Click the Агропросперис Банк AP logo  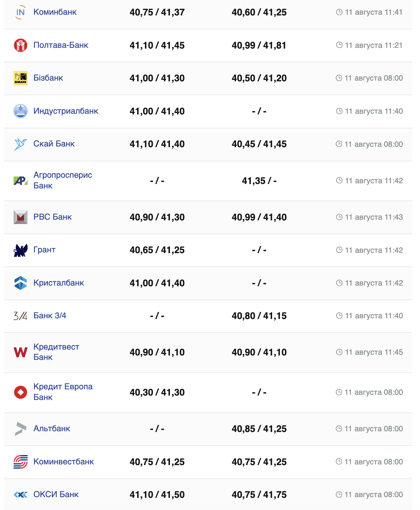tap(21, 181)
